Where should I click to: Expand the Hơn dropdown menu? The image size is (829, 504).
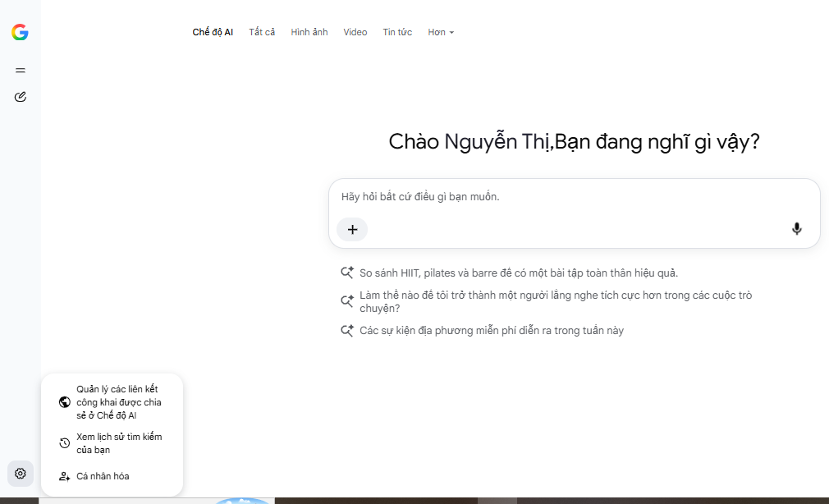(x=441, y=32)
